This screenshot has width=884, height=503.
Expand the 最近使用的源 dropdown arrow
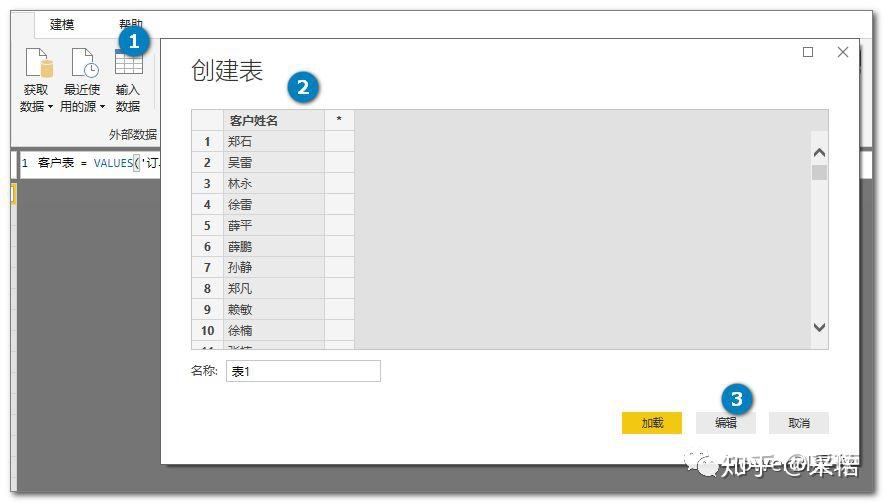tap(102, 107)
